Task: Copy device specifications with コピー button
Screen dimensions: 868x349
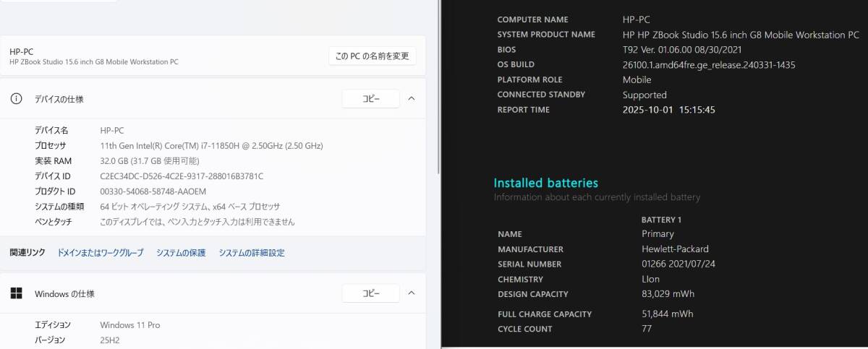Action: coord(370,99)
